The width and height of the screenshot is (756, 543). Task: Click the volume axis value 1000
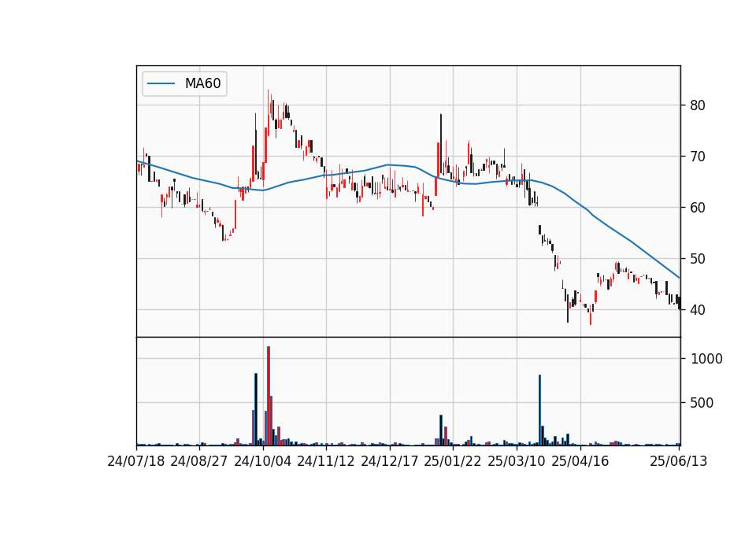pyautogui.click(x=707, y=359)
